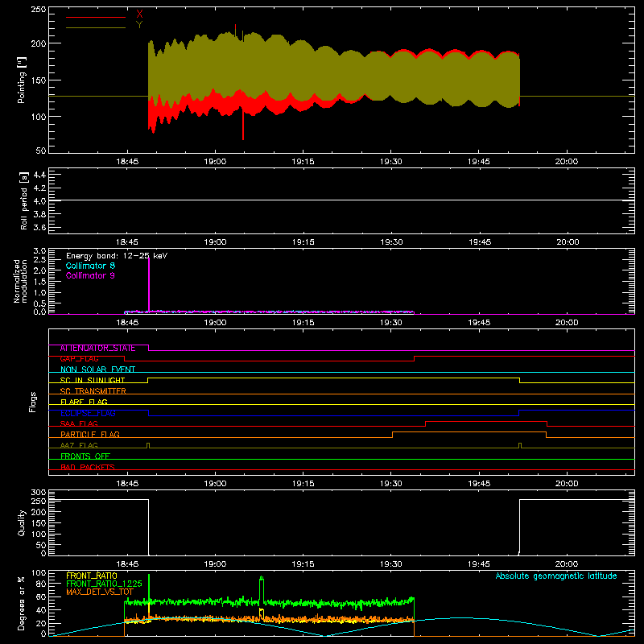Click the FRONTS_OFF flag label
Screen dimensions: 644x644
click(85, 456)
